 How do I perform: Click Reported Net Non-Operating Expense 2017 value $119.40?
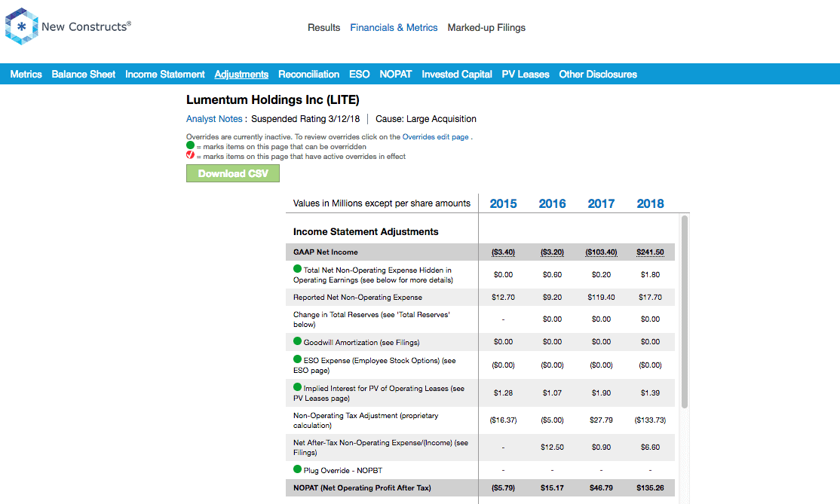click(x=601, y=298)
